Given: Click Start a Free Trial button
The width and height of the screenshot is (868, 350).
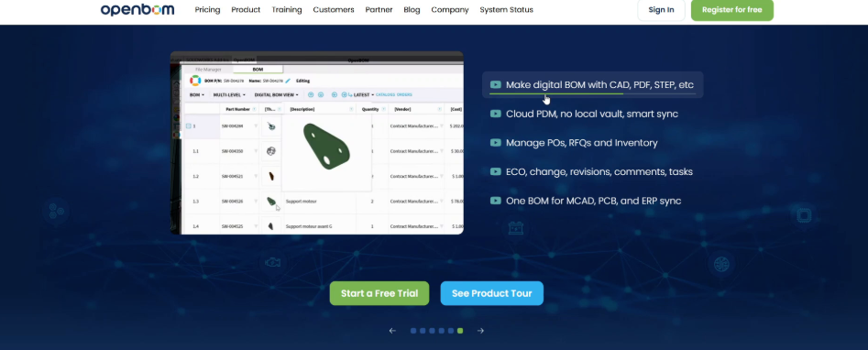Looking at the screenshot, I should coord(379,293).
